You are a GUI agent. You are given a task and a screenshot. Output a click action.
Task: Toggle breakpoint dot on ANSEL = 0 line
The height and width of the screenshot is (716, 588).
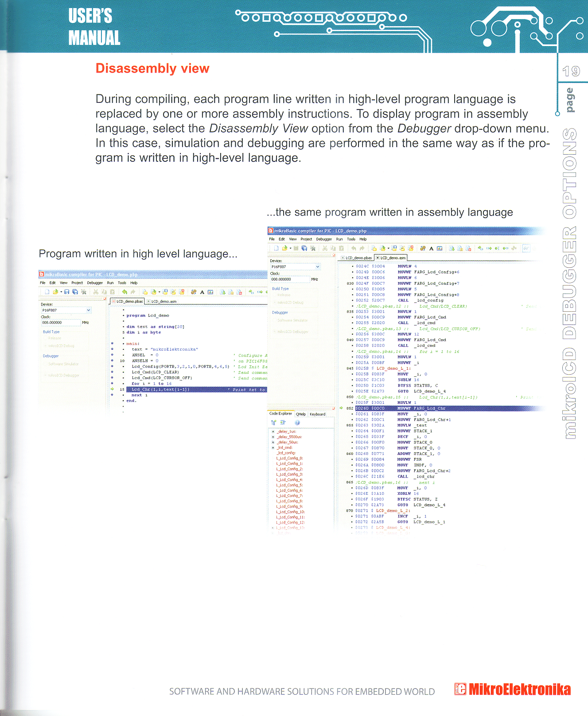coord(112,355)
